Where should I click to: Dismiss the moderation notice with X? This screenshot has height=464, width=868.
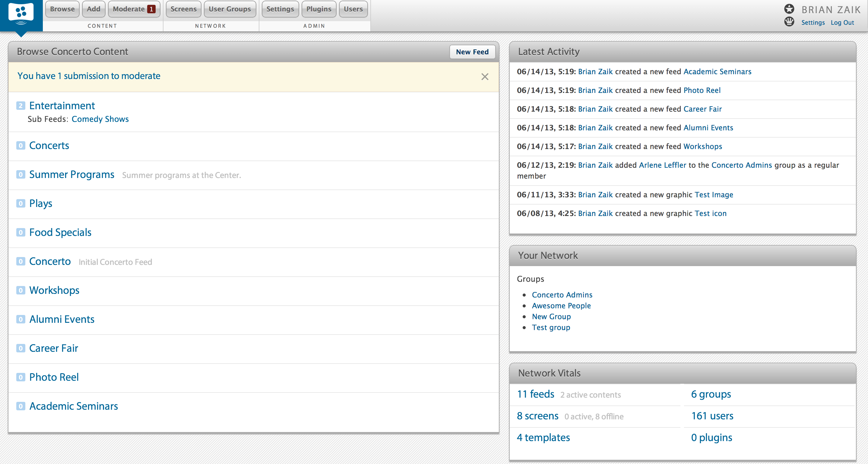485,77
